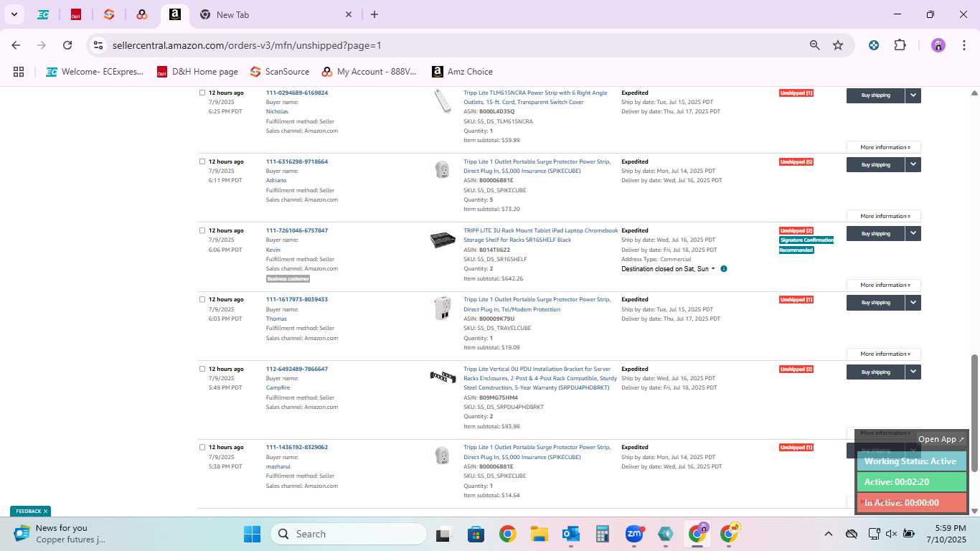Select order 111-1436192-8329062 checkbox
The height and width of the screenshot is (551, 980).
coord(202,447)
